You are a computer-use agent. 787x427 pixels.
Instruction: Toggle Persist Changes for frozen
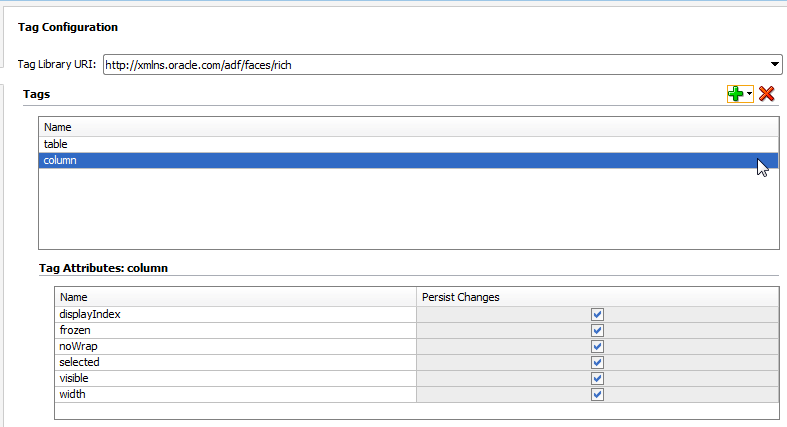coord(597,331)
